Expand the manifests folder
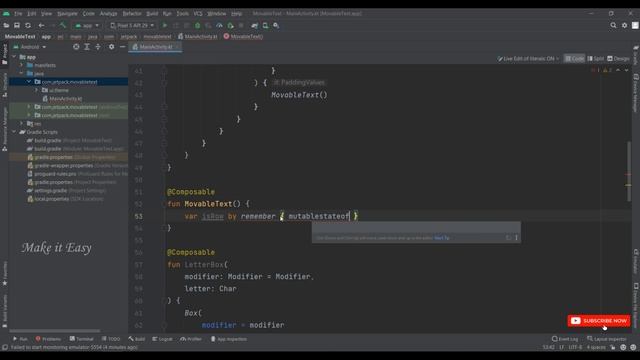This screenshot has width=640, height=360. [22, 65]
